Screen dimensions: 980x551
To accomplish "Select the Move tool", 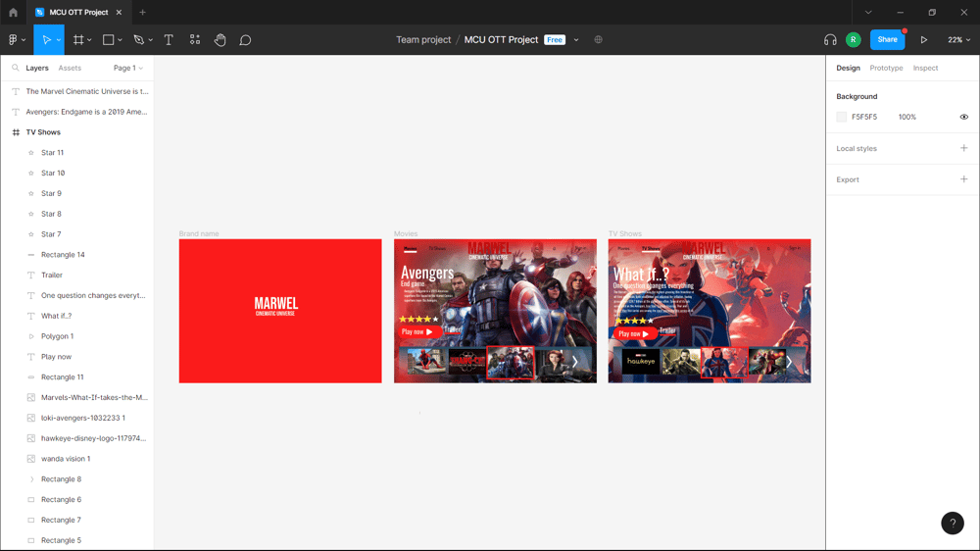I will (x=46, y=39).
